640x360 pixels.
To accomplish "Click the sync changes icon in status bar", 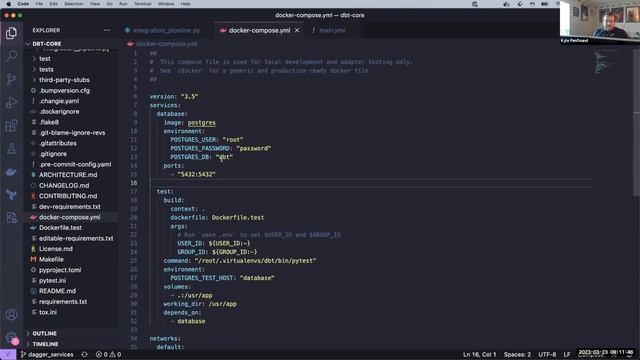I will pyautogui.click(x=84, y=354).
